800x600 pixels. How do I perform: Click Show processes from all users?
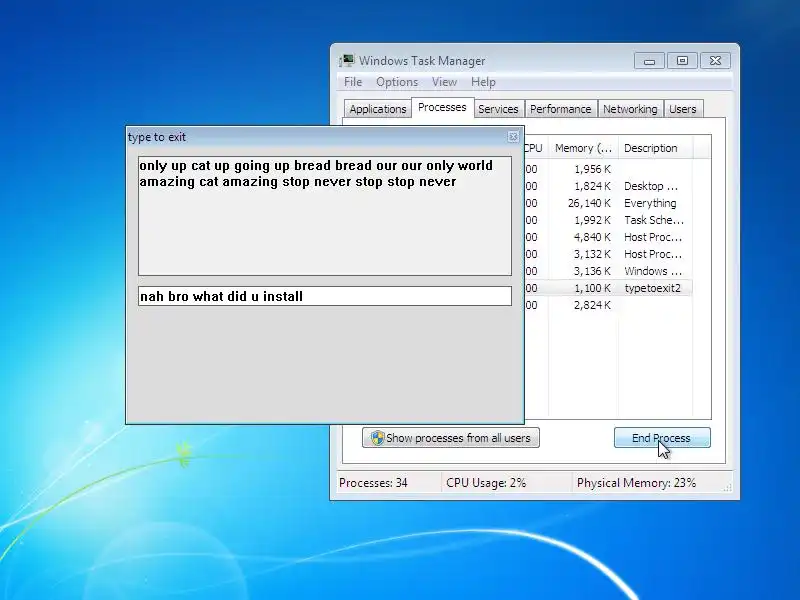[451, 438]
